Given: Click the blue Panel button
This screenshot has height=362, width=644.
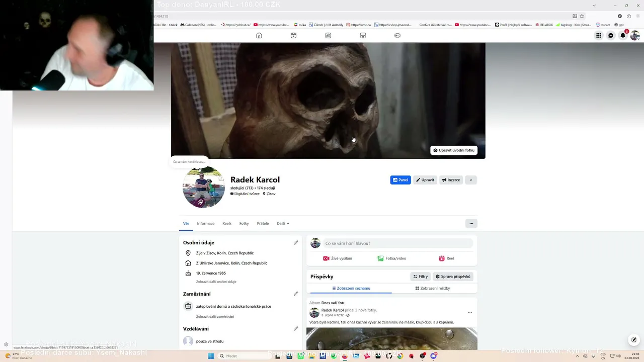Looking at the screenshot, I should 400,180.
